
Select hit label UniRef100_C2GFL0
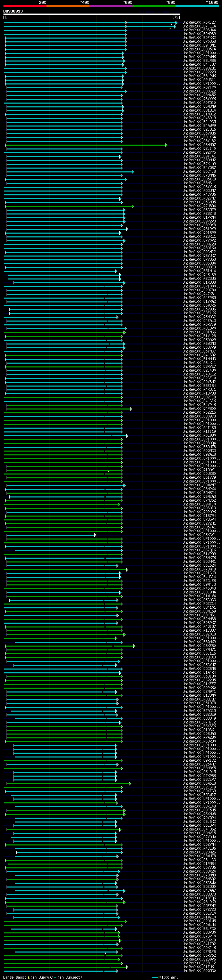point(199,378)
